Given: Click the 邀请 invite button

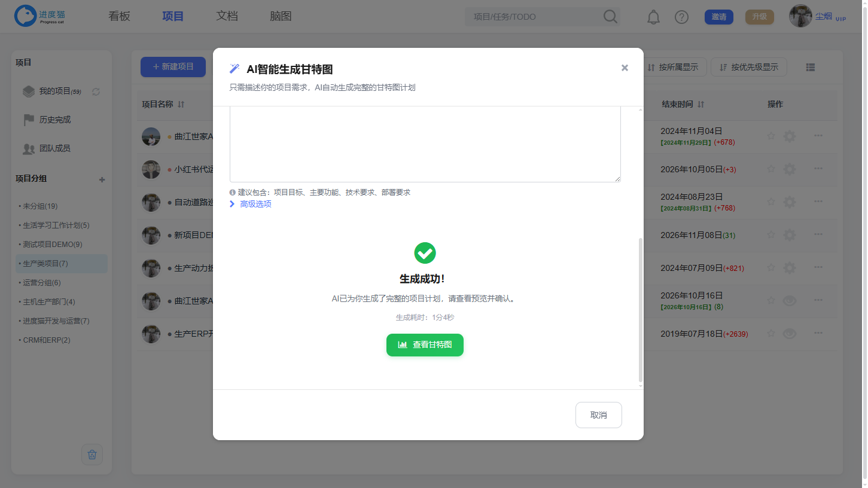Looking at the screenshot, I should click(719, 17).
